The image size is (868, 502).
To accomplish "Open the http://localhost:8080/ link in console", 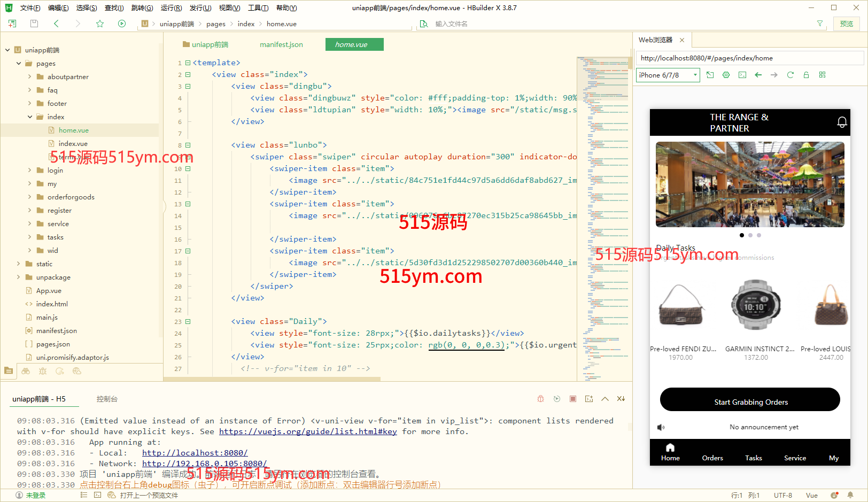I will pyautogui.click(x=195, y=453).
